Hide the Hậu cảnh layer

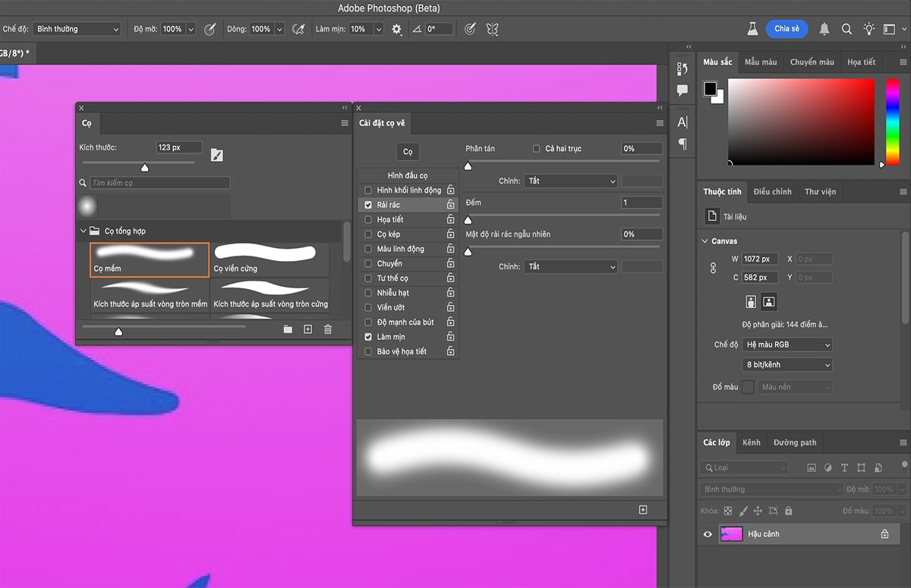708,534
